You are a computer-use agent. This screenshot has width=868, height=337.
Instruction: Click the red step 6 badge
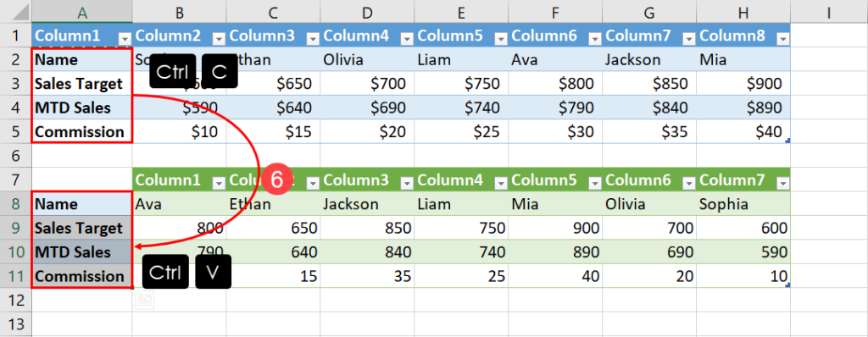click(x=277, y=180)
